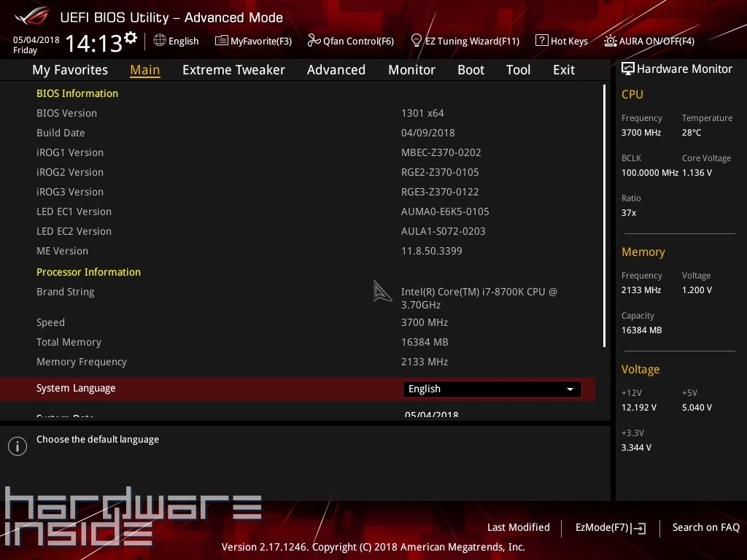This screenshot has width=747, height=560.
Task: Click the Last Modified button
Action: click(519, 527)
